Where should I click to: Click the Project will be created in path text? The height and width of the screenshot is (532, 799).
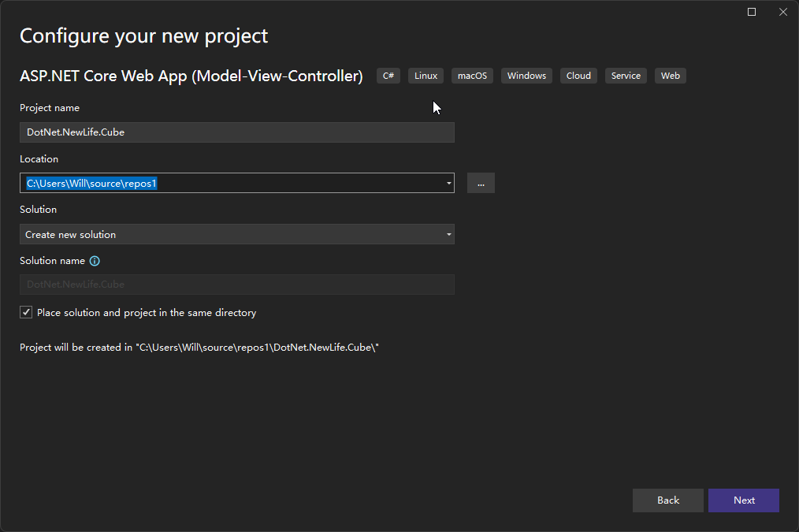point(199,348)
